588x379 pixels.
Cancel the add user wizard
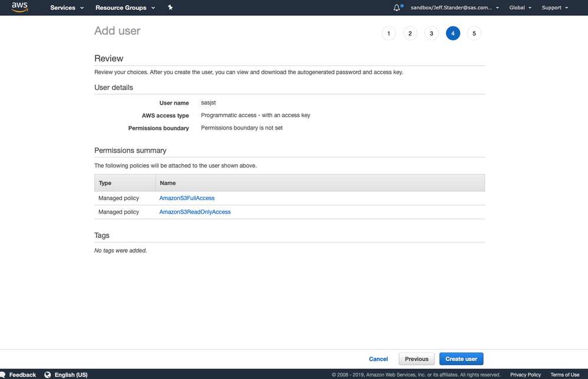(x=378, y=359)
